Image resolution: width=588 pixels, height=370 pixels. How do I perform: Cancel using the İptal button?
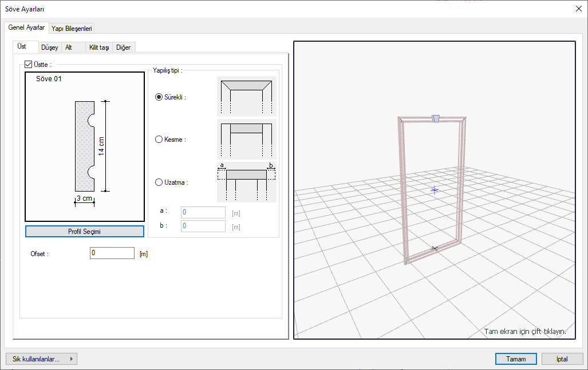[562, 359]
